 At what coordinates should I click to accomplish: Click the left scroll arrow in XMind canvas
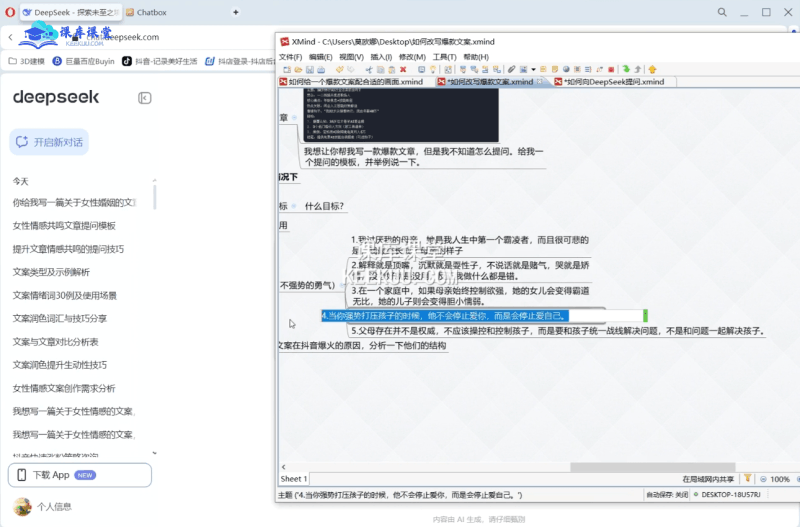coord(284,467)
